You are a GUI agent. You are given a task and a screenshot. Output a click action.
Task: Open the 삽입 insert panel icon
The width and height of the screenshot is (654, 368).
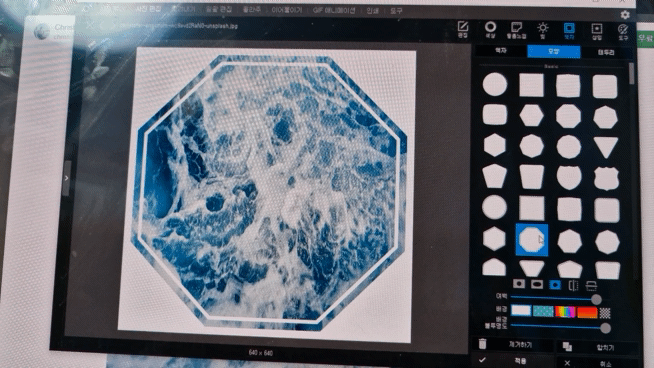(596, 32)
